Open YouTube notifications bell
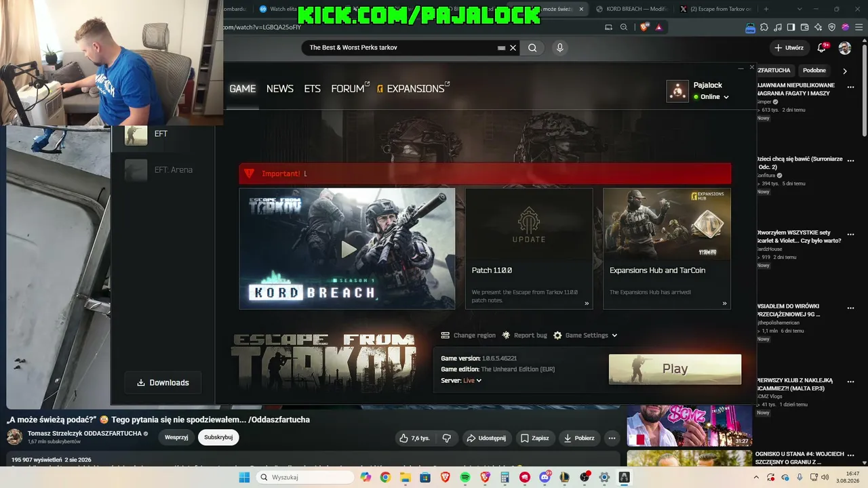Screen dimensions: 868x488 click(x=822, y=48)
